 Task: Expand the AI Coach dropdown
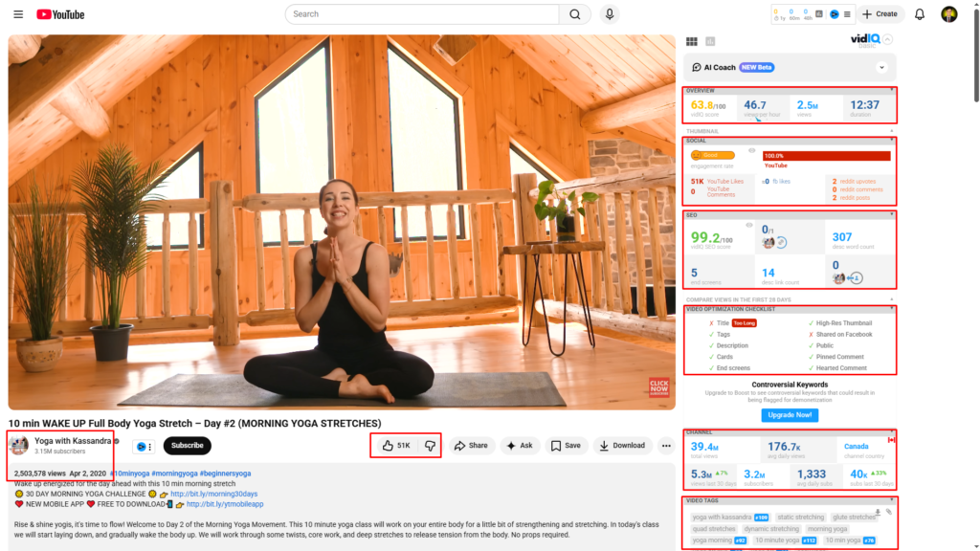point(881,68)
